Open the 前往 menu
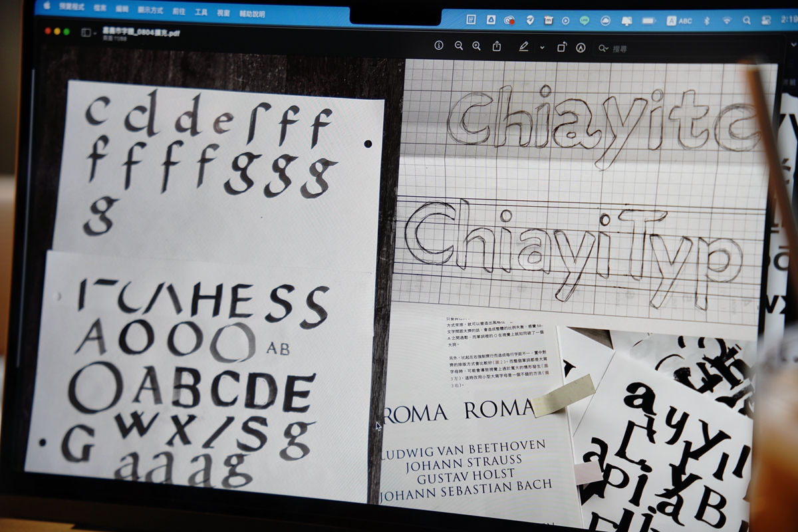 point(179,11)
